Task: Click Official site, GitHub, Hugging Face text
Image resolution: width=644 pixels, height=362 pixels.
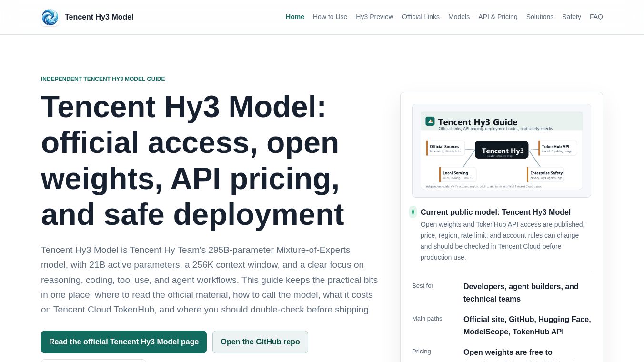Action: [x=527, y=325]
